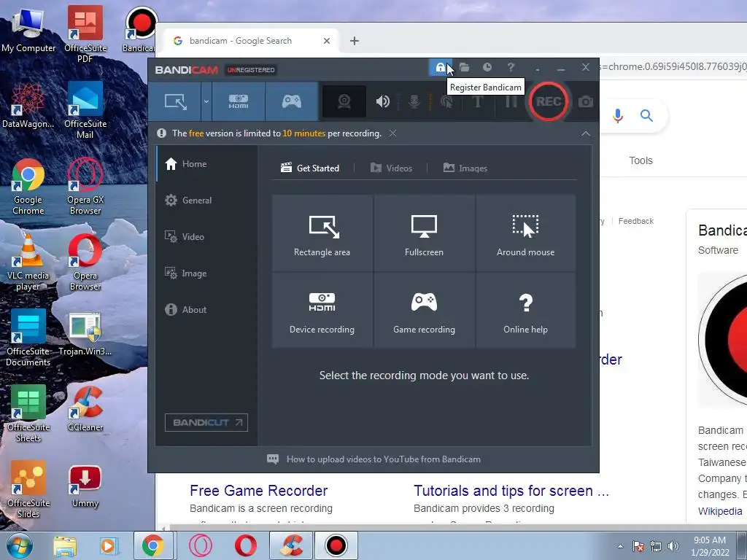Open Tutorials and tips search result
Screen dimensions: 747x560
(511, 491)
